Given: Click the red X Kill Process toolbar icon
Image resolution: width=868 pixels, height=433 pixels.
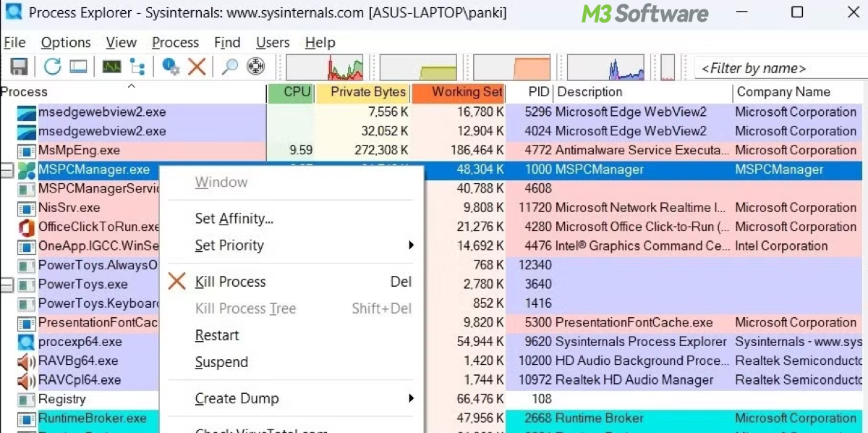Looking at the screenshot, I should (x=197, y=67).
